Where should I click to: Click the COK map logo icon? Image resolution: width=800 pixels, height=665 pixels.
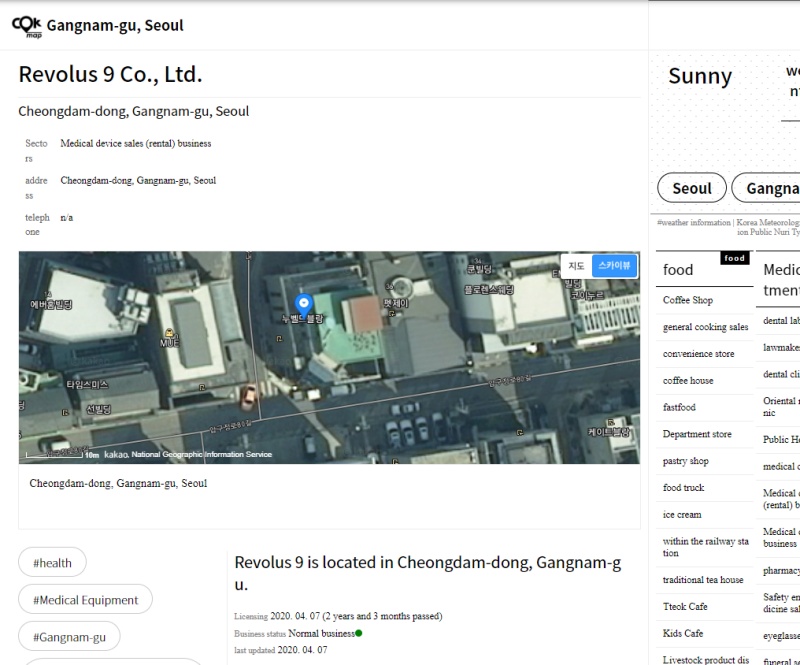pos(27,25)
